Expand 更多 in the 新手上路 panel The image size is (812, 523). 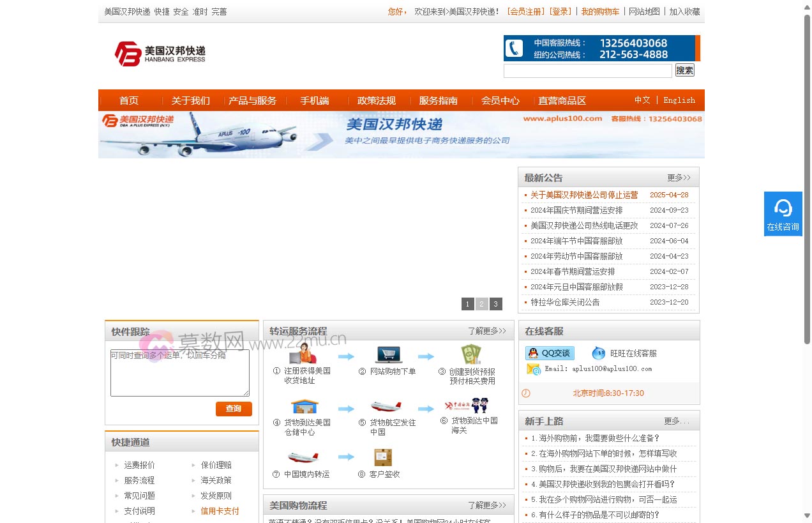pyautogui.click(x=677, y=421)
